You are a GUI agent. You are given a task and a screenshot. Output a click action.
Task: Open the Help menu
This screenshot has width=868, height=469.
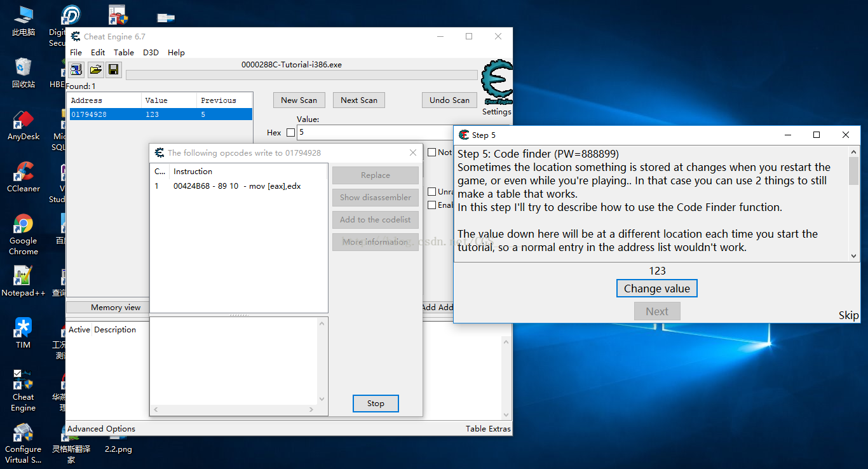click(176, 53)
